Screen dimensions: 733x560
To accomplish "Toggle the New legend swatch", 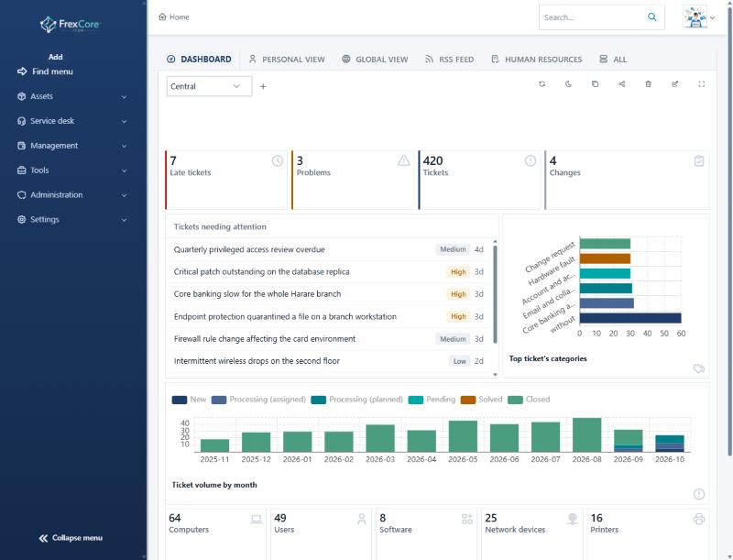I will [x=180, y=400].
